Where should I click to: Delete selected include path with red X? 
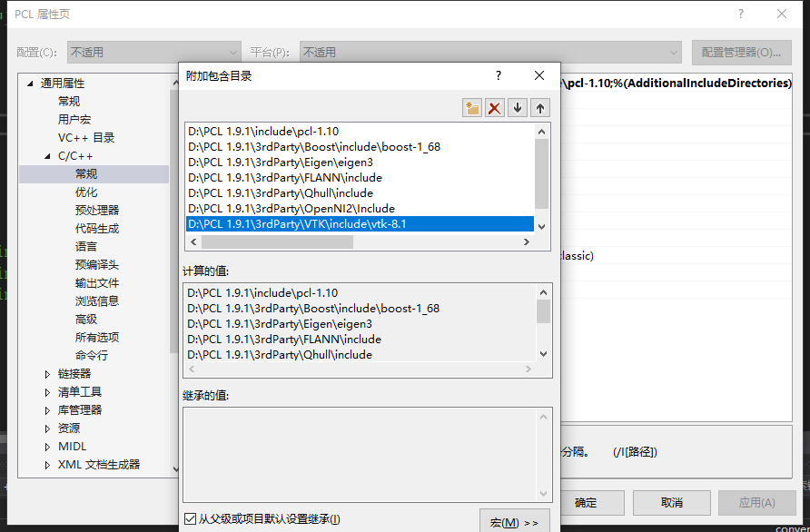494,108
